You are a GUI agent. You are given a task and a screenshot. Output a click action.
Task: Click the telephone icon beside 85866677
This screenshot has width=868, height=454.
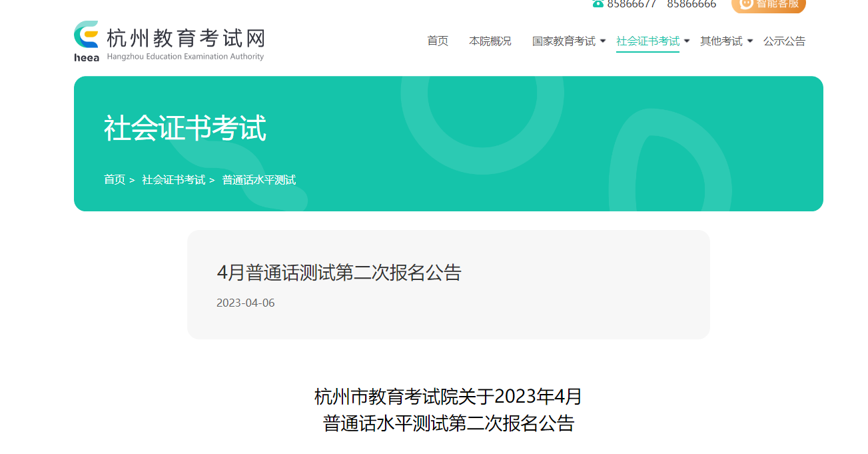(x=598, y=3)
